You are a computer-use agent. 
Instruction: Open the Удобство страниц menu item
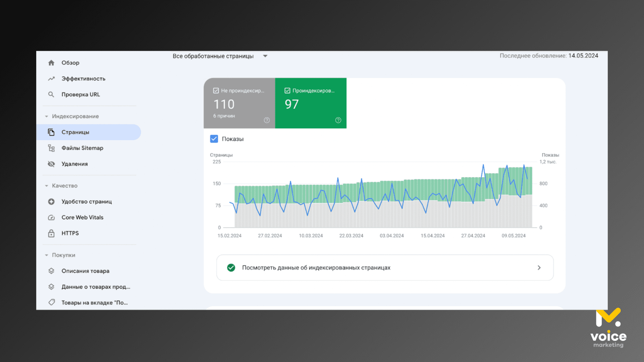[x=86, y=202]
